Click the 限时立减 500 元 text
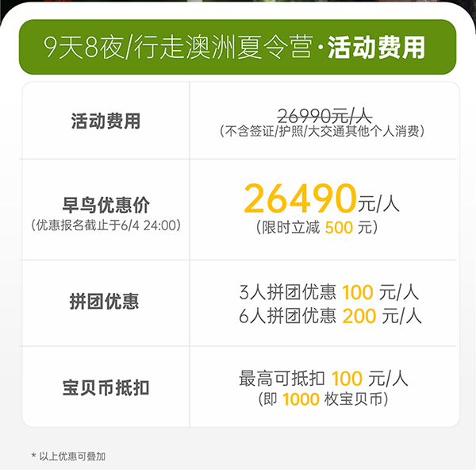The image size is (476, 470). 317,227
